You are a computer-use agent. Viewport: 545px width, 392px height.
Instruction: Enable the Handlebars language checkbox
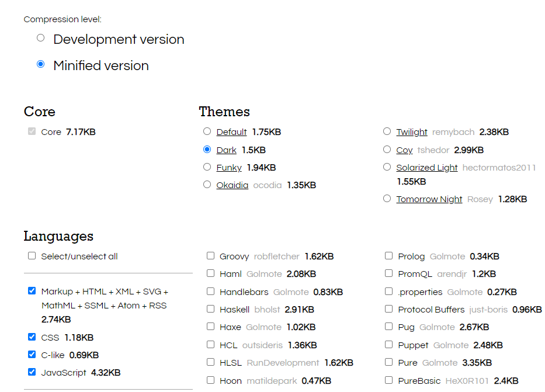click(210, 292)
